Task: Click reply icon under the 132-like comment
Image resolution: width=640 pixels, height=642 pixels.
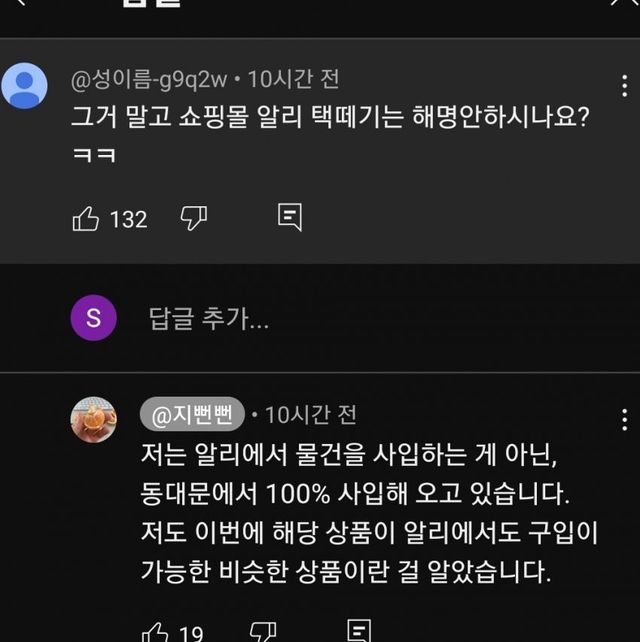Action: pyautogui.click(x=290, y=217)
